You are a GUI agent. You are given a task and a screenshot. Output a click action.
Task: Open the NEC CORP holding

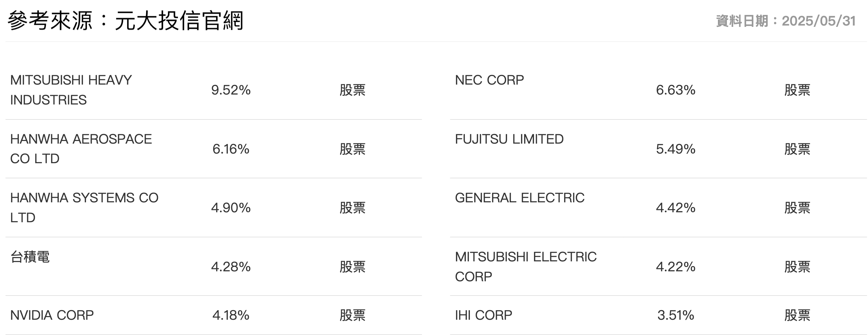click(x=658, y=90)
